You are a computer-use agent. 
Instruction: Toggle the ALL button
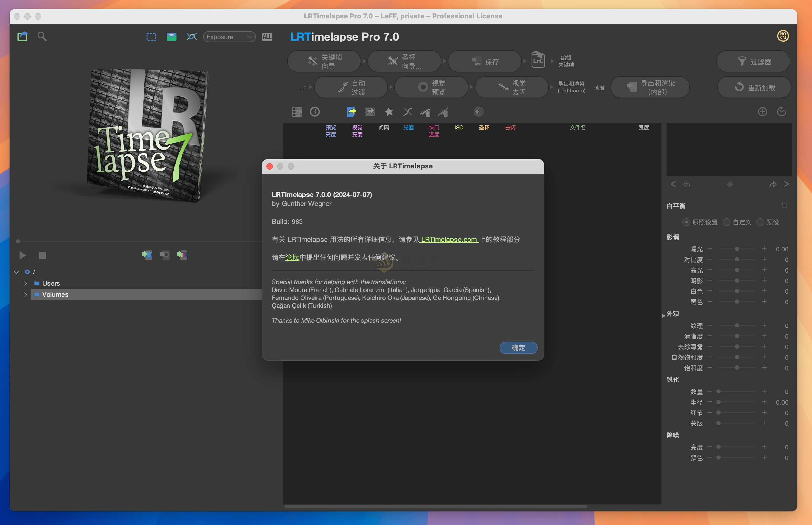(267, 37)
